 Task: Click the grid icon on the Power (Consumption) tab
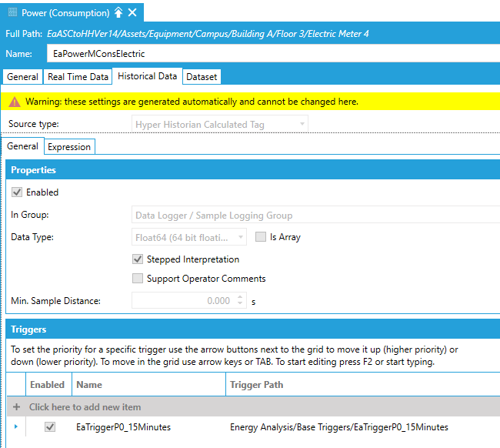coord(12,12)
